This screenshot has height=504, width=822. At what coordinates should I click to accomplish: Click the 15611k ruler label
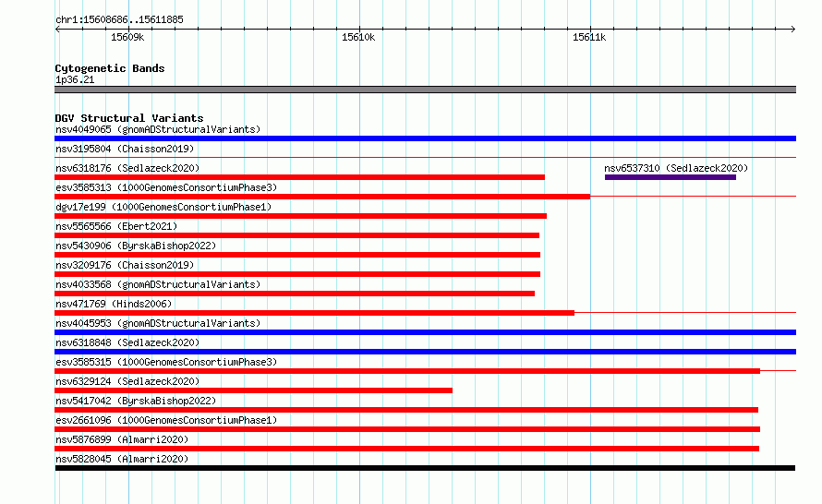589,37
